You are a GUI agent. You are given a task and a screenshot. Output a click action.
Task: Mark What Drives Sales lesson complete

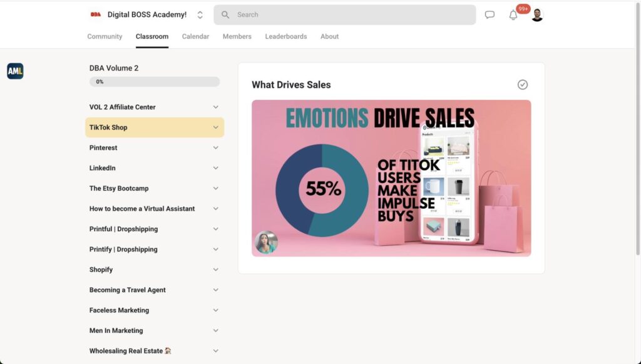[x=523, y=84]
